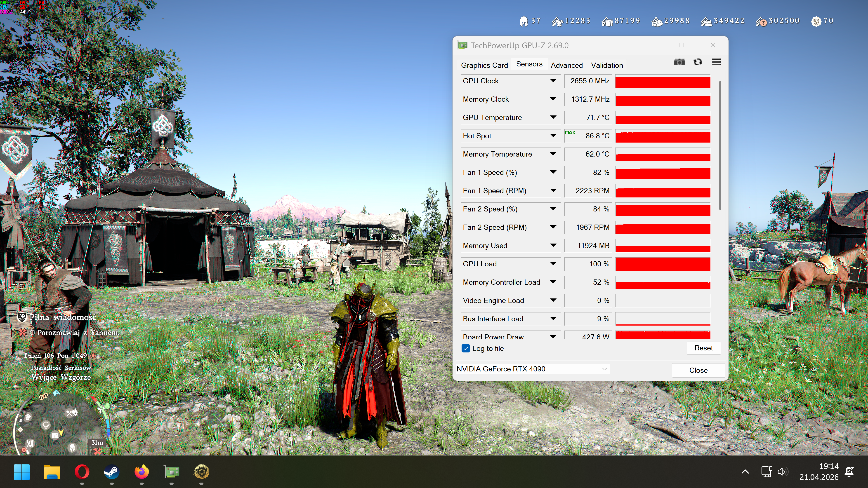Viewport: 868px width, 488px height.
Task: Expand the Memory Used sensor dropdown
Action: (553, 246)
